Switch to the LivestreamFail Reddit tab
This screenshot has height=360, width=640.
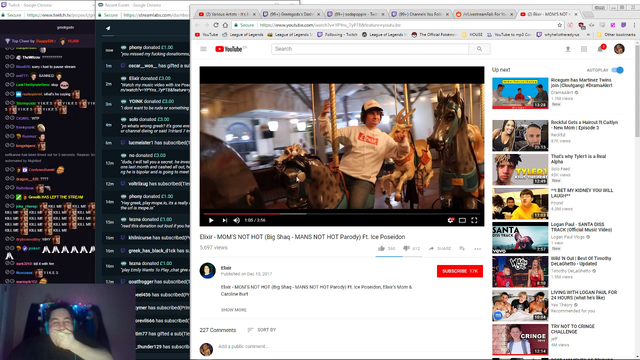(484, 14)
